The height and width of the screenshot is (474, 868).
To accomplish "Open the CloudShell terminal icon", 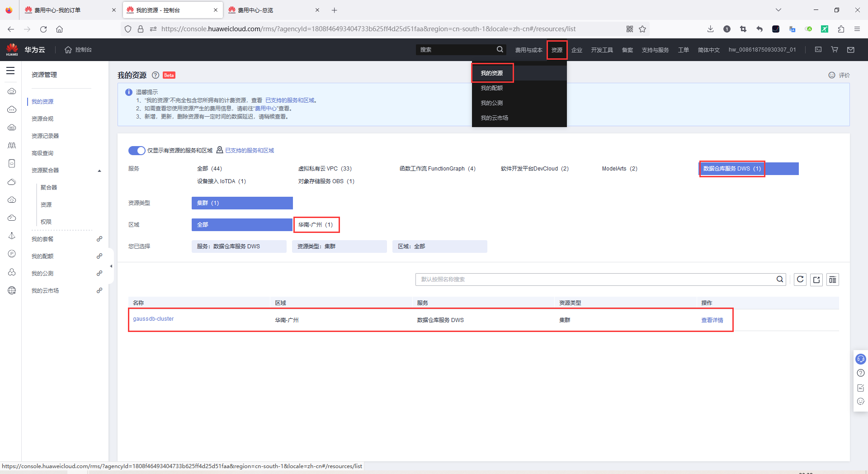I will click(x=818, y=49).
